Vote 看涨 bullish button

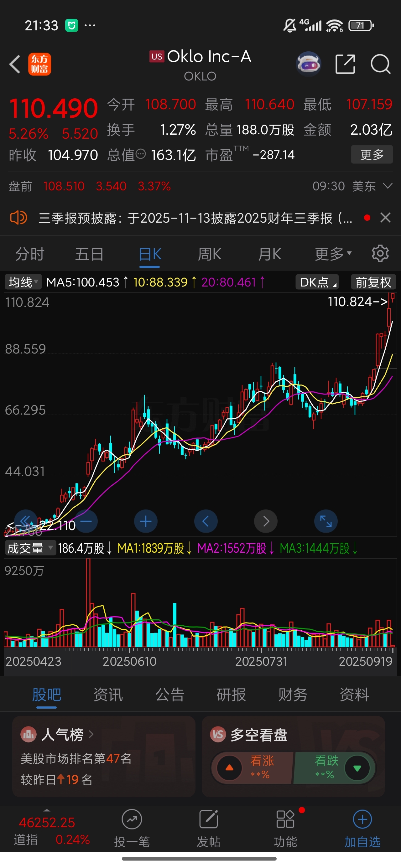(252, 767)
